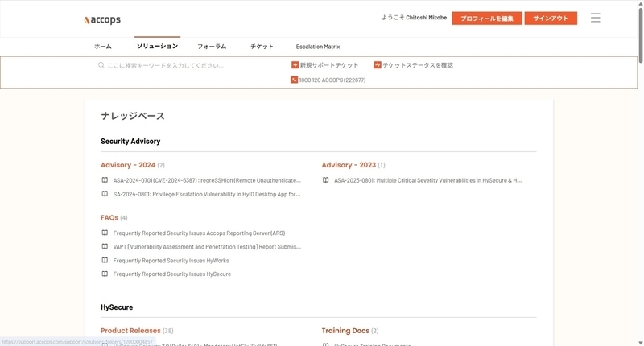Open ASA-2024-0701 regreSSHion advisory article

pyautogui.click(x=207, y=180)
